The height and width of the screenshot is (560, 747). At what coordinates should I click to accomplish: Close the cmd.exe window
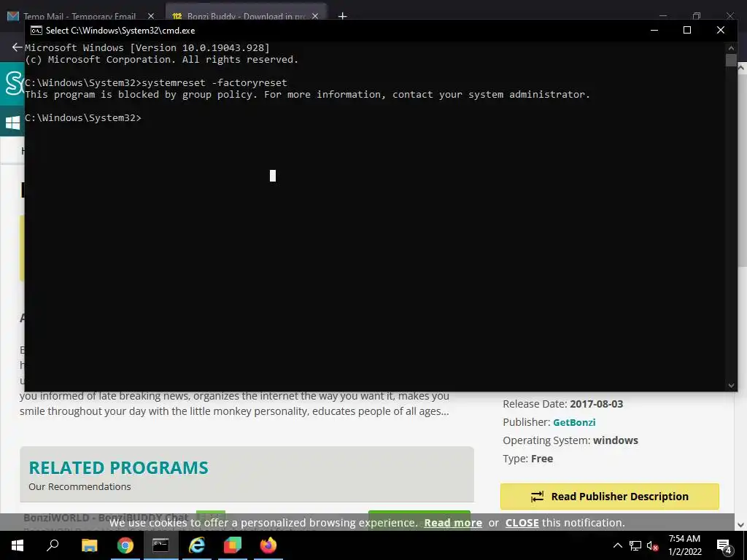point(720,30)
